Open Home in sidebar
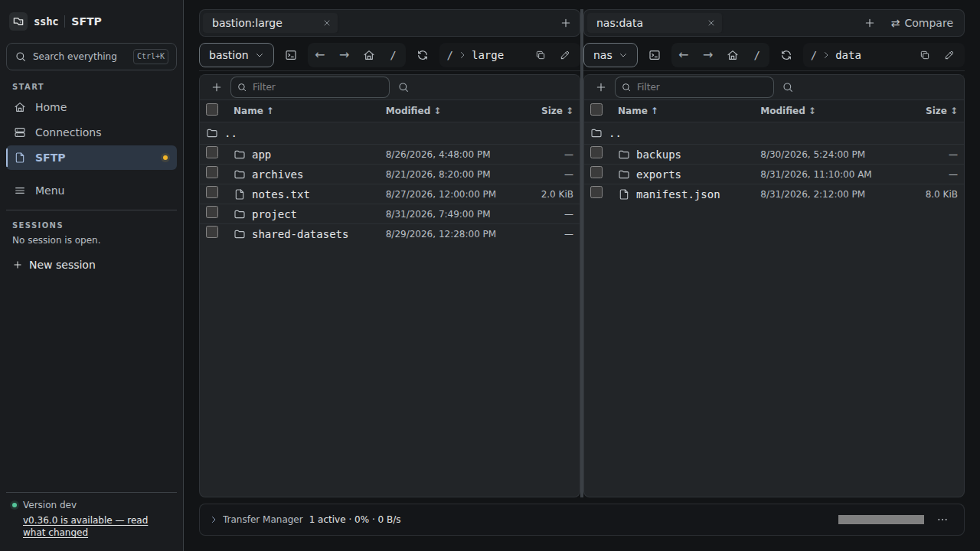Screen dimensions: 980x551 click(91, 107)
